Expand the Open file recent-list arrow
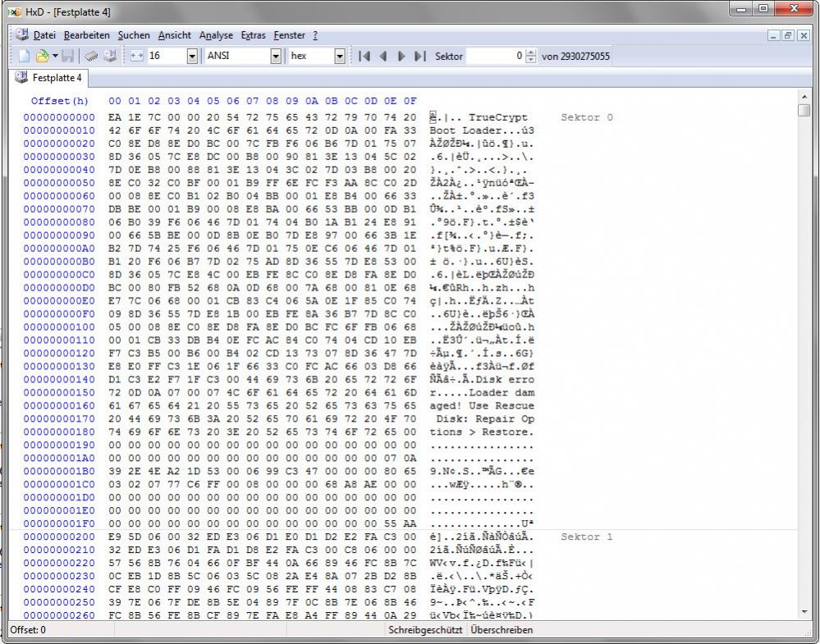This screenshot has height=644, width=820. pos(55,56)
